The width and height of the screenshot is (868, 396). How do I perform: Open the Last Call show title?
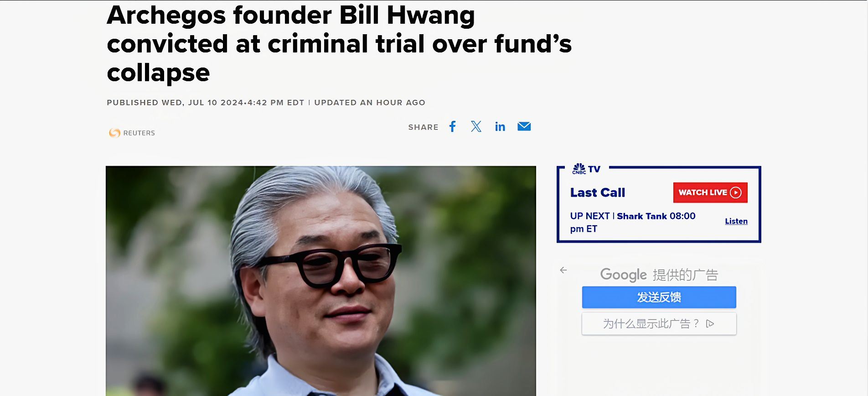click(597, 193)
